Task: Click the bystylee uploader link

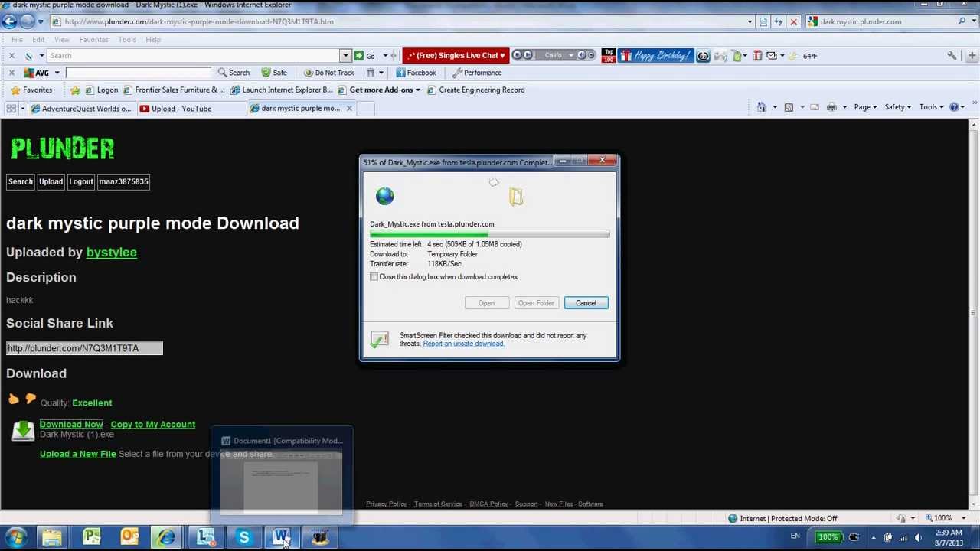Action: pos(112,253)
